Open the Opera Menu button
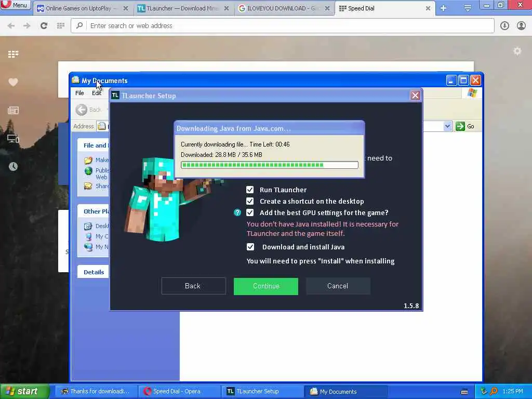 pyautogui.click(x=15, y=5)
